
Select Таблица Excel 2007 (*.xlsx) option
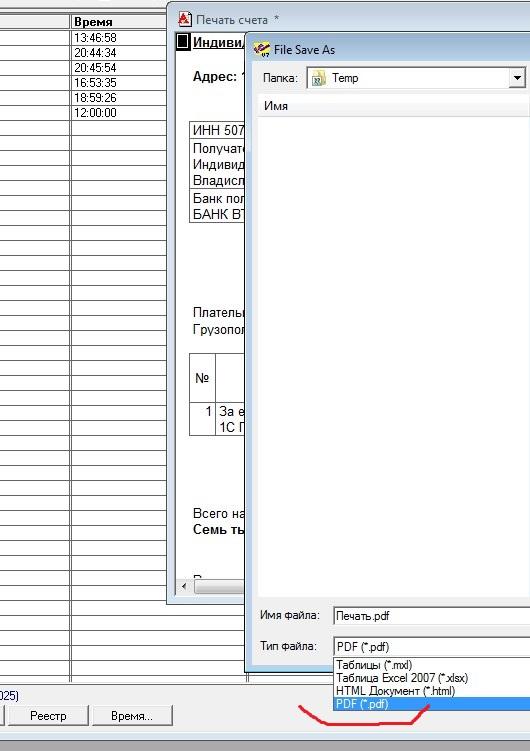(402, 678)
